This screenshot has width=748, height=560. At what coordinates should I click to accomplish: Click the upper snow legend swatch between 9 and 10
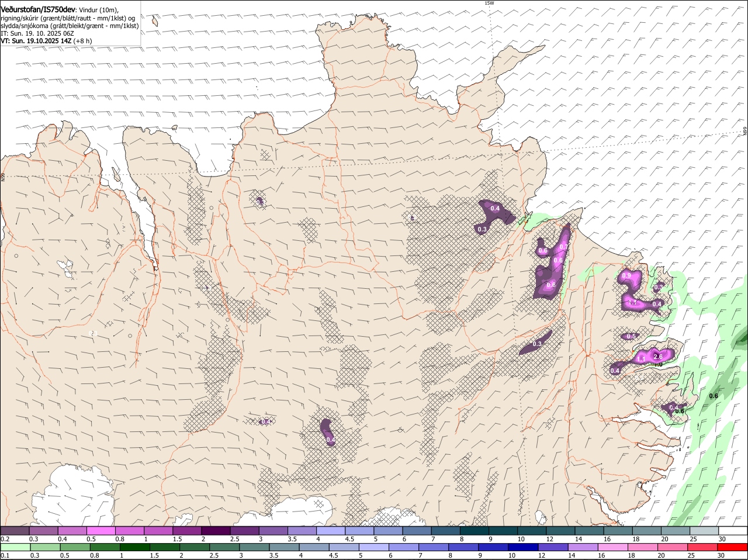503,530
